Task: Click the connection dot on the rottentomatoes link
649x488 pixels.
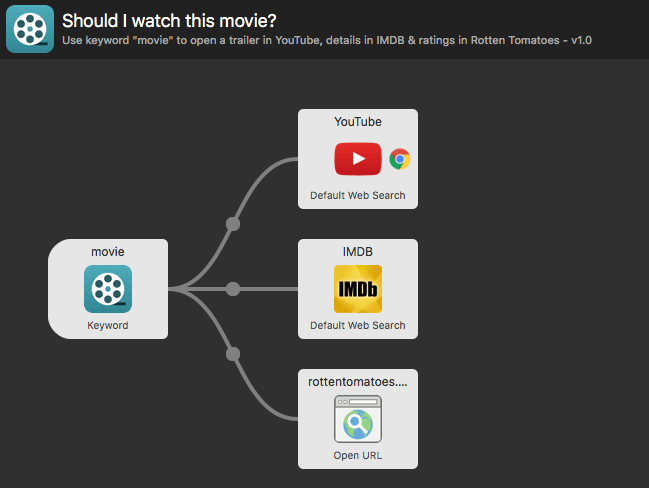Action: [233, 354]
